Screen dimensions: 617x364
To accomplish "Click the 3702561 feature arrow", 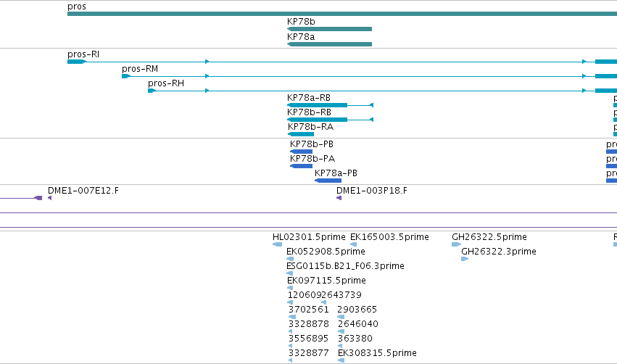I will 292,317.
